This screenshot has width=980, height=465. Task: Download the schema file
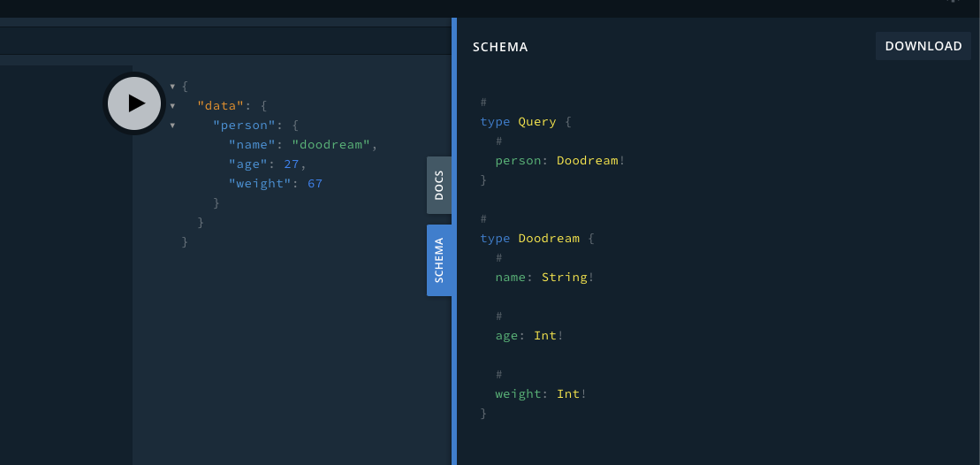coord(923,46)
